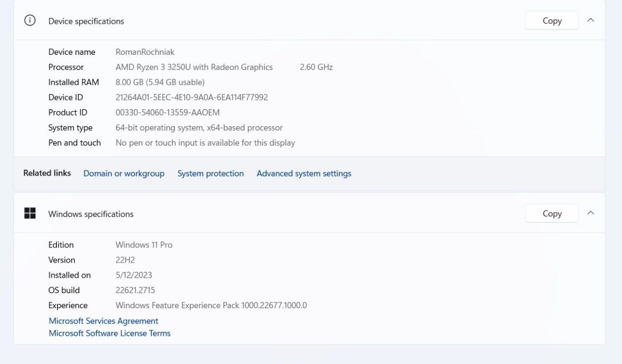Open the System protection link
Screen dimensions: 622x364
[x=210, y=173]
